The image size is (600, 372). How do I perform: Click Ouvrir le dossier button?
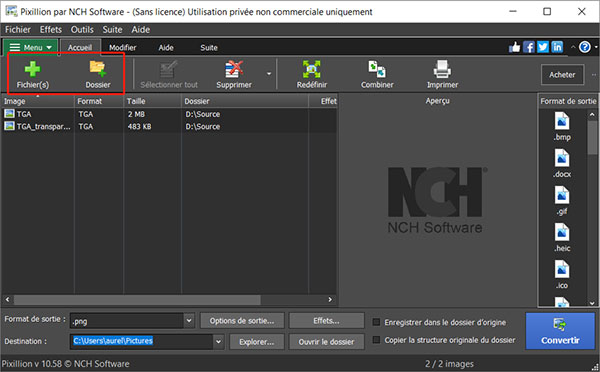click(x=326, y=341)
